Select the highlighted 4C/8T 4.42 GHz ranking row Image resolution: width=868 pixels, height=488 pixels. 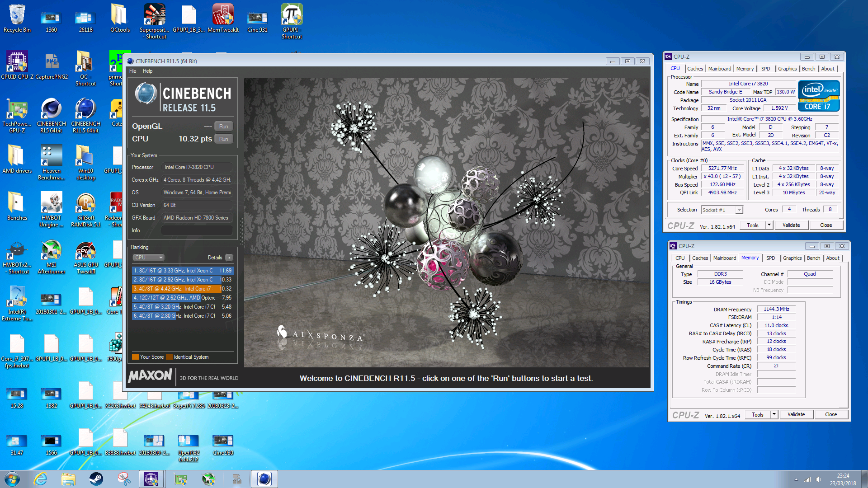point(183,289)
